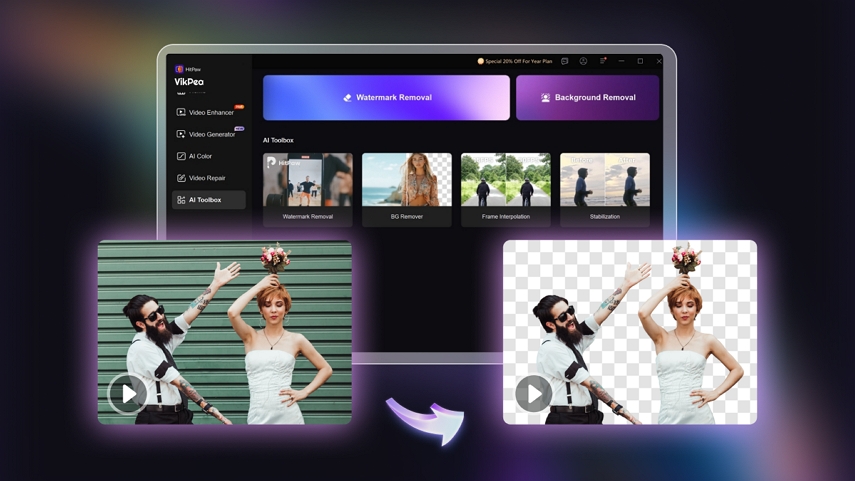Close the VikPea window
The height and width of the screenshot is (481, 855).
pos(659,61)
